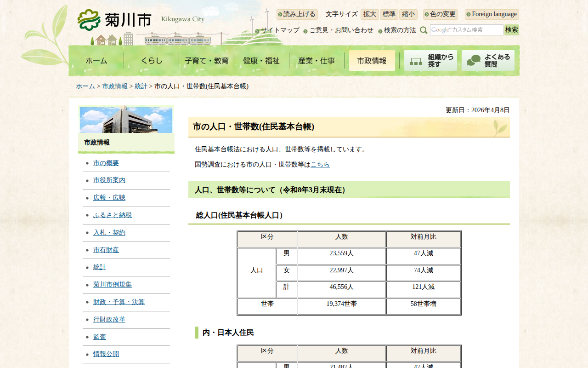The image size is (588, 368).
Task: Open ふるさと納税 in the sidebar
Action: pos(113,215)
